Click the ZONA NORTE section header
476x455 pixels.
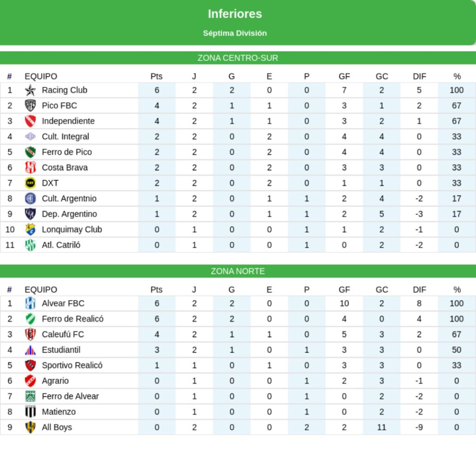238,271
